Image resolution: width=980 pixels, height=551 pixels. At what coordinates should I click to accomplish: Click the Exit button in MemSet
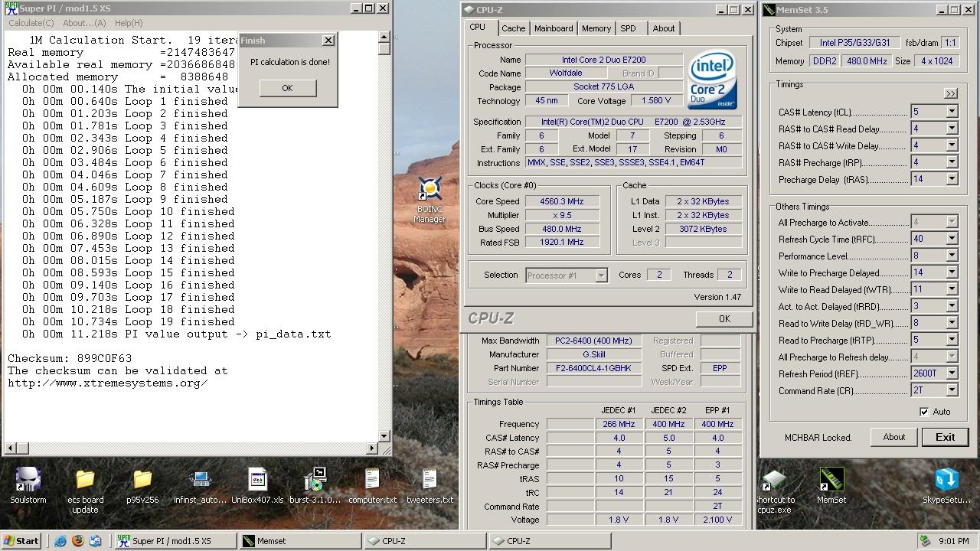pyautogui.click(x=945, y=437)
